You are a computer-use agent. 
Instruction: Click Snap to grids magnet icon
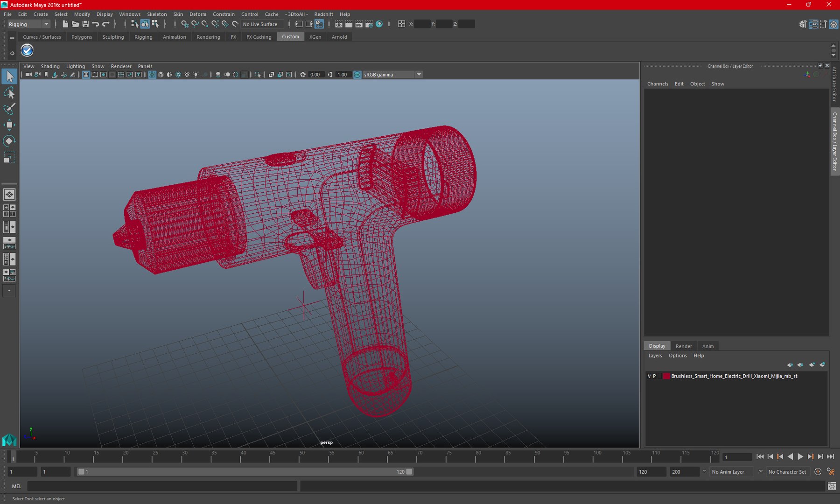pyautogui.click(x=185, y=24)
